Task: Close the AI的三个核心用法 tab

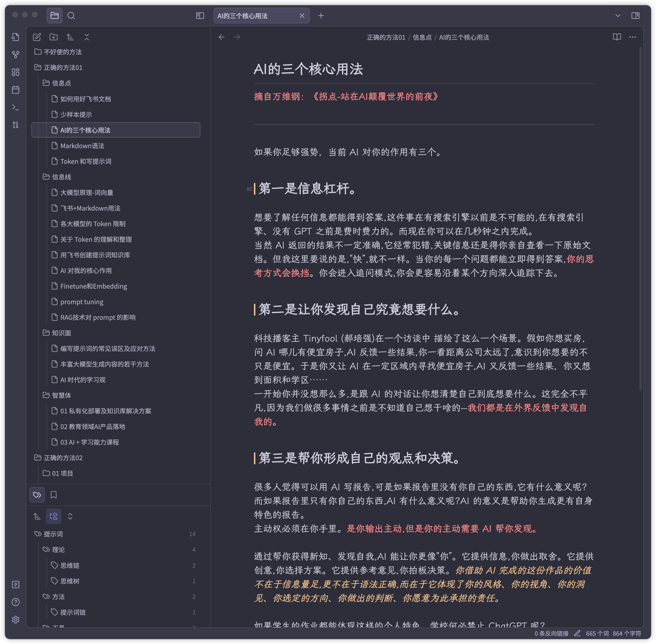Action: tap(302, 16)
